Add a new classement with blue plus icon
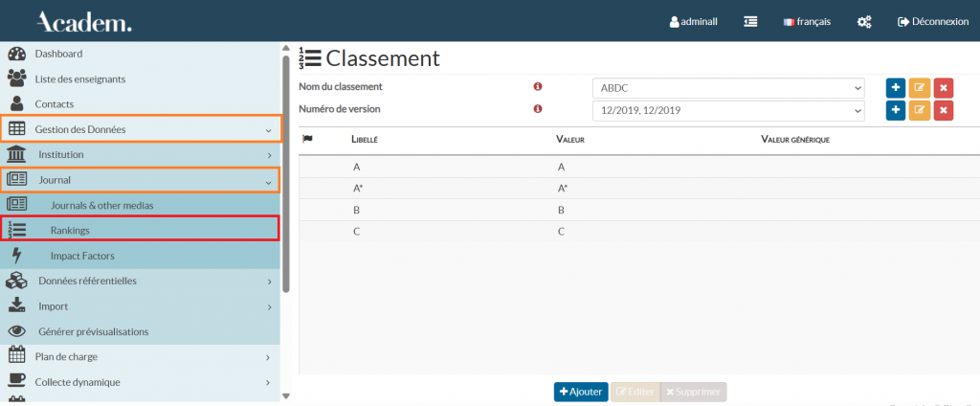 pyautogui.click(x=896, y=87)
